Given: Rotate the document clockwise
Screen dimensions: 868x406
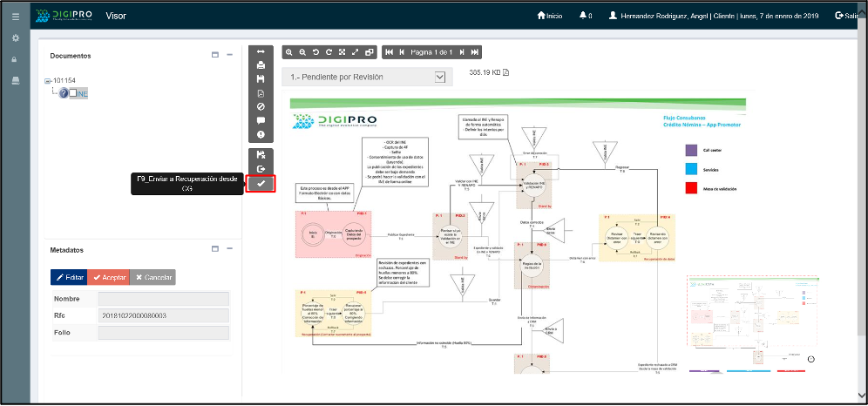Looking at the screenshot, I should pyautogui.click(x=329, y=52).
